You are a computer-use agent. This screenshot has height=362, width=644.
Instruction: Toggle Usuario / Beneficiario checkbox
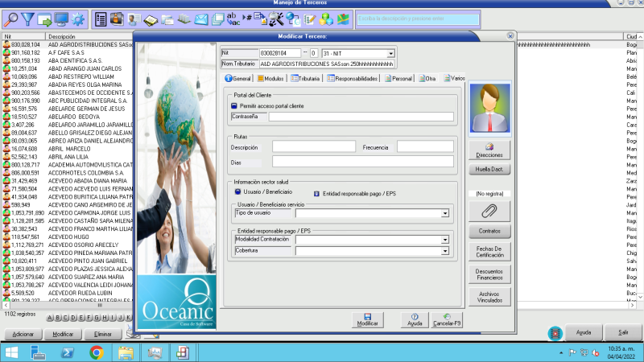point(237,191)
